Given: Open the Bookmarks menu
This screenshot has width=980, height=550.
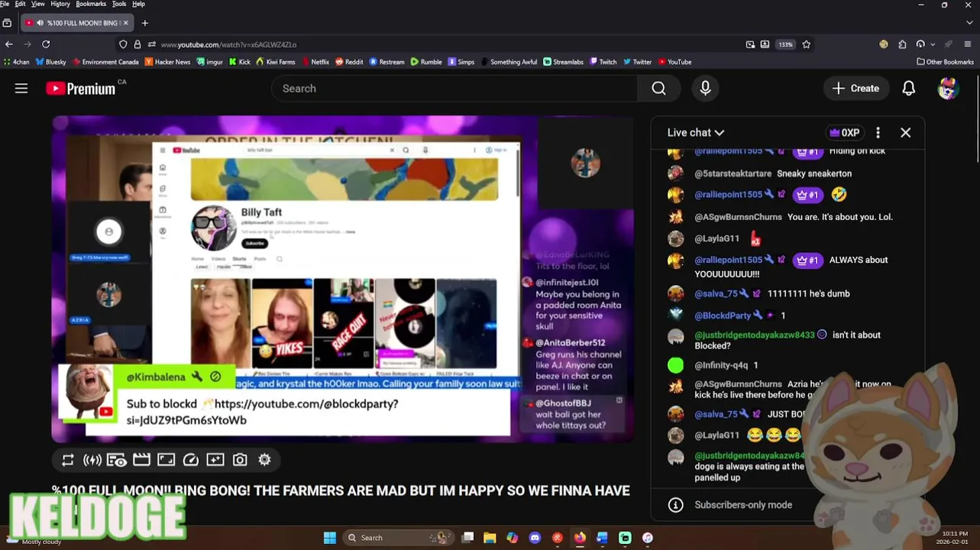Looking at the screenshot, I should 91,4.
